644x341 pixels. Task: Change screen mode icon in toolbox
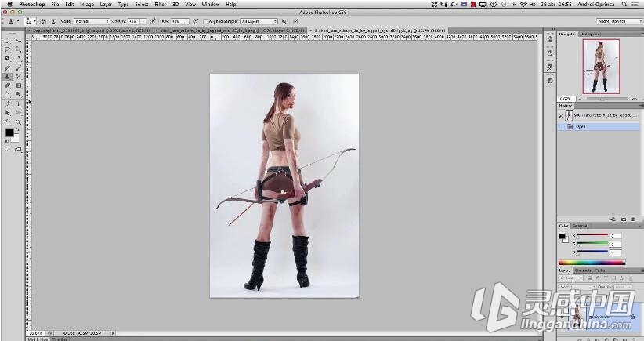coord(18,150)
